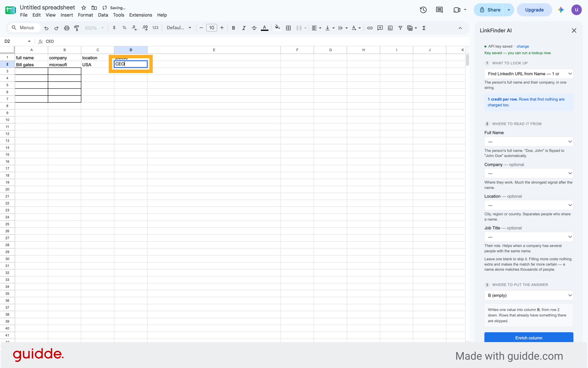The image size is (588, 368).
Task: Toggle bold formatting
Action: tap(233, 28)
